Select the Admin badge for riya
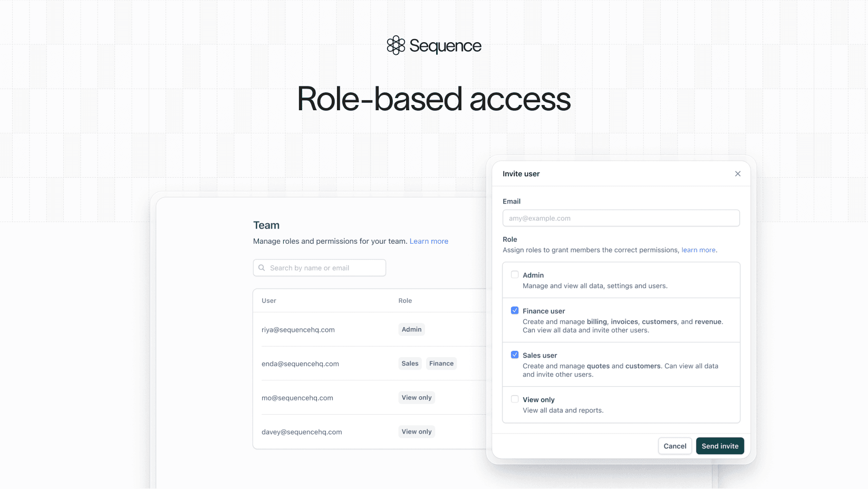The height and width of the screenshot is (489, 868). coord(411,330)
